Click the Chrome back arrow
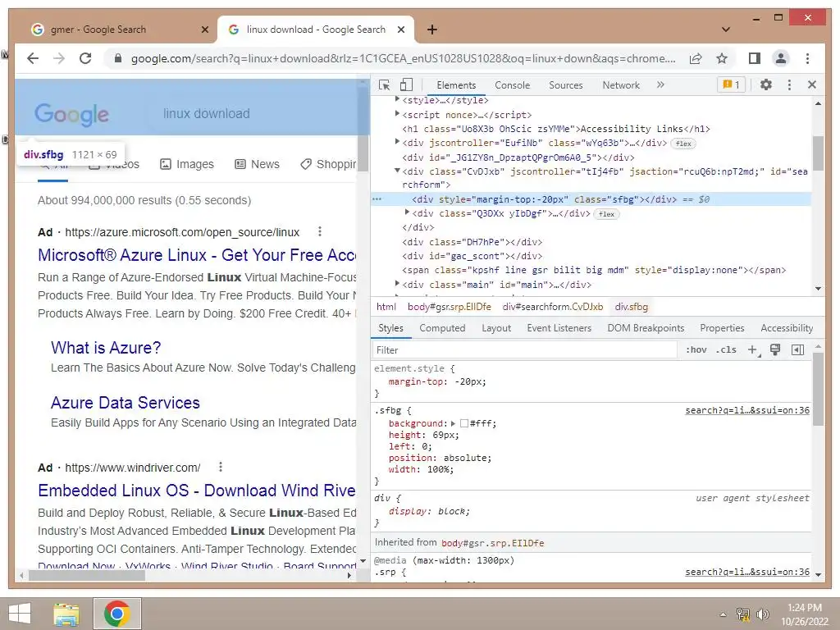This screenshot has height=630, width=840. pos(33,58)
